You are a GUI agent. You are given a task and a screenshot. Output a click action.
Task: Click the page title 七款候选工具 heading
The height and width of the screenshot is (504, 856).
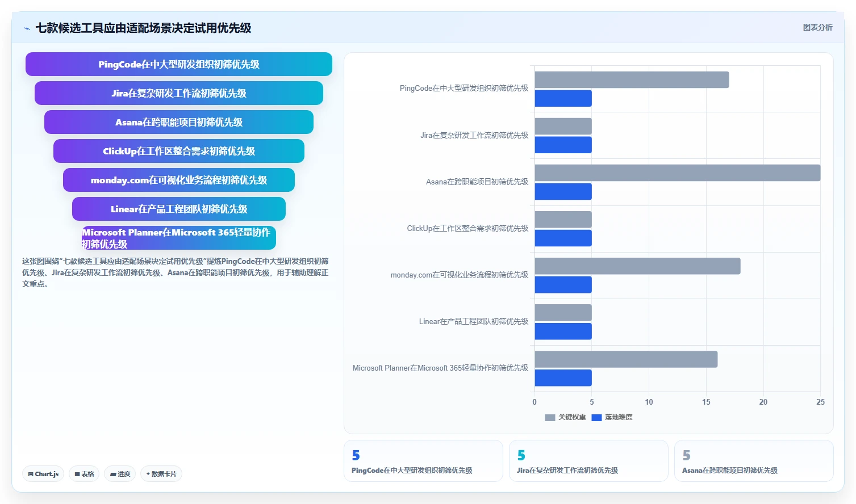[143, 28]
